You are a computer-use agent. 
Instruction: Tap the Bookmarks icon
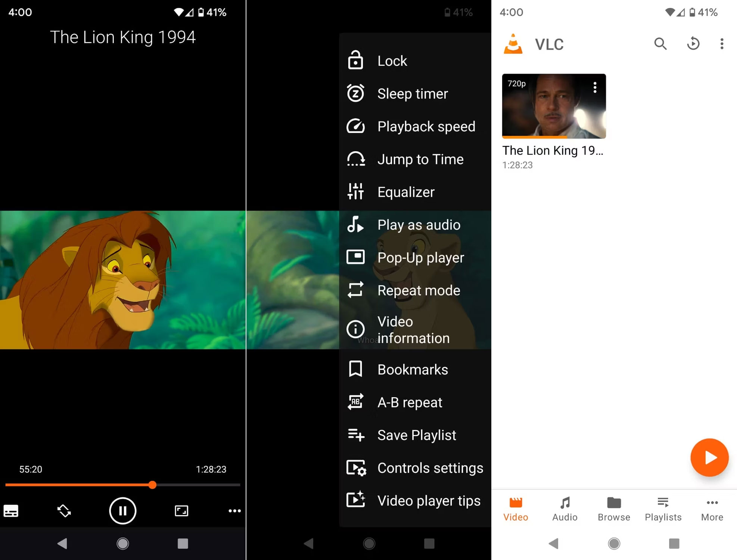coord(355,369)
